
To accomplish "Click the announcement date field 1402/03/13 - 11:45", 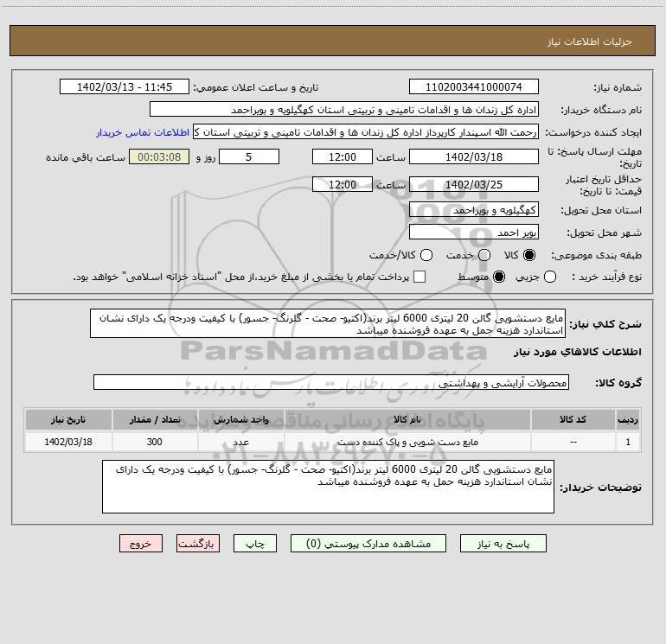I will coord(125,87).
